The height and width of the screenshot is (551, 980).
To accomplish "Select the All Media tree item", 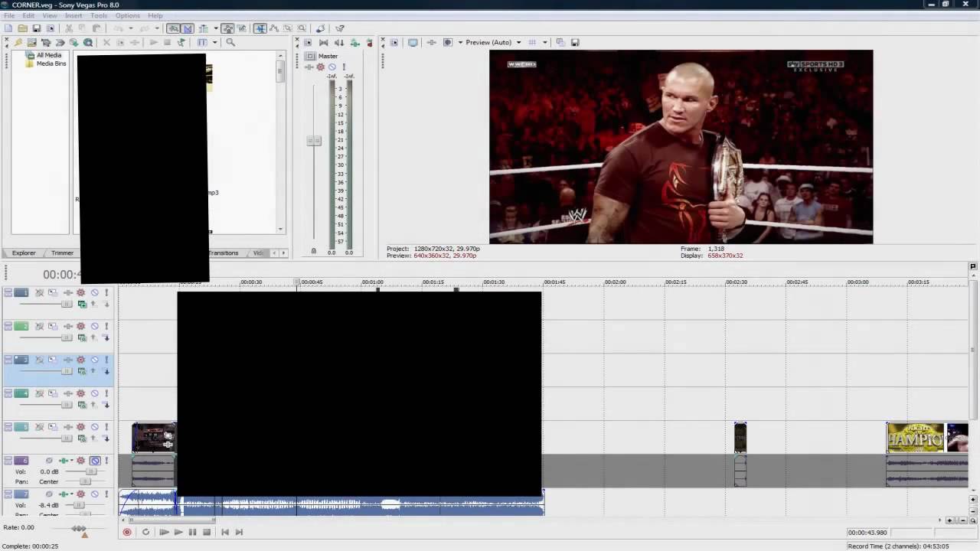I will [48, 55].
